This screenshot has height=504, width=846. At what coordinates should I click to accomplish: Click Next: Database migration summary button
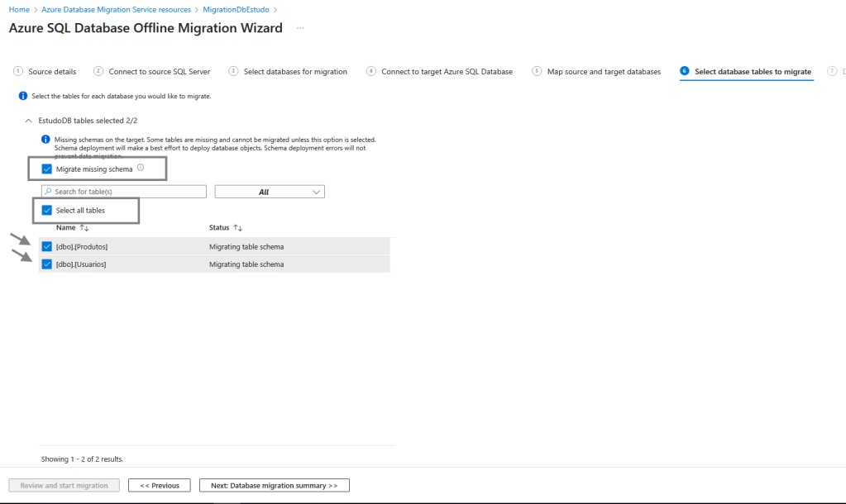tap(274, 485)
